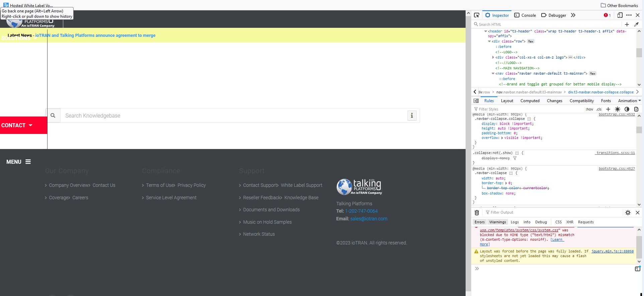Enable the XHR console filter

[570, 222]
